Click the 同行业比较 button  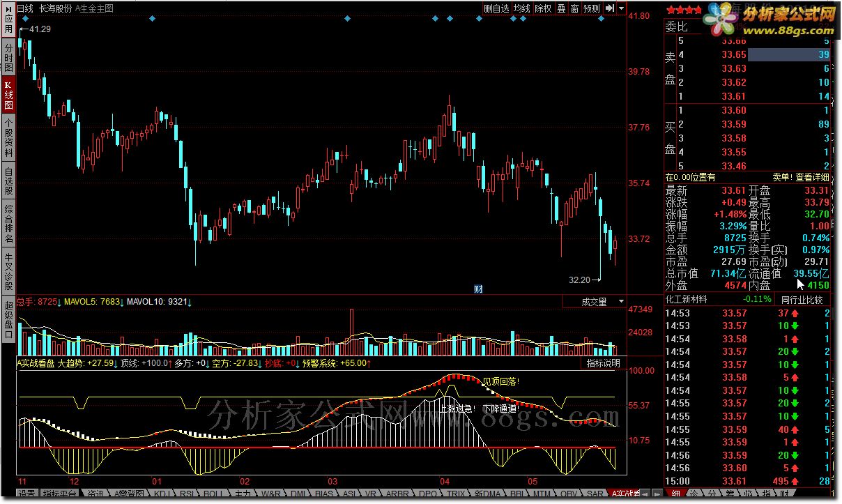(x=802, y=300)
